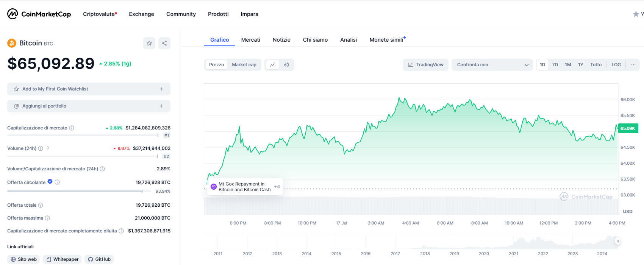
Task: Click info icon next to Offerta massima
Action: click(47, 218)
